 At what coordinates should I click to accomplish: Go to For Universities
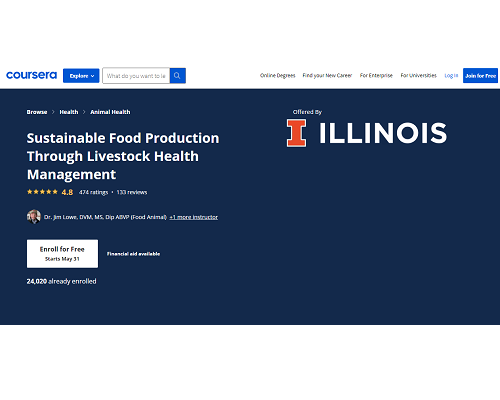point(418,76)
